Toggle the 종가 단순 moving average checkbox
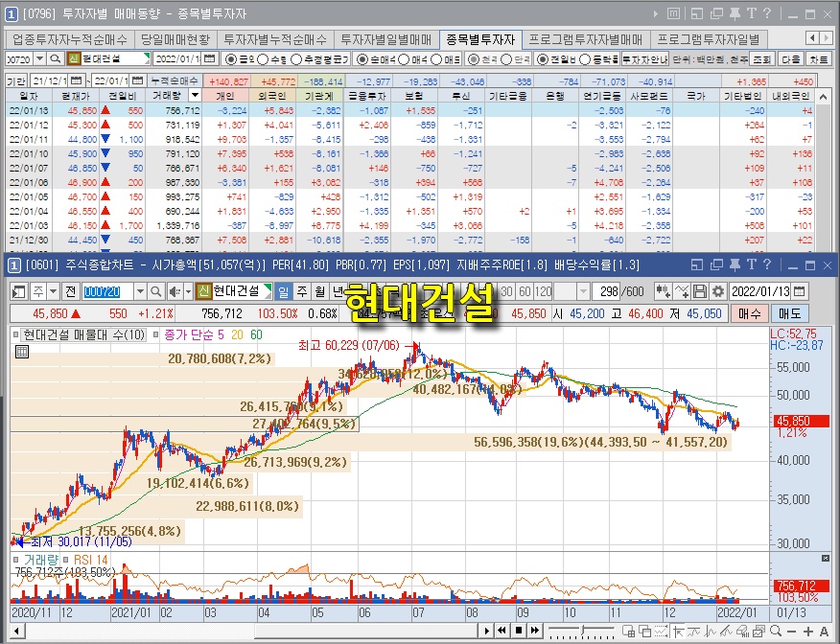Image resolution: width=840 pixels, height=644 pixels. click(x=156, y=335)
